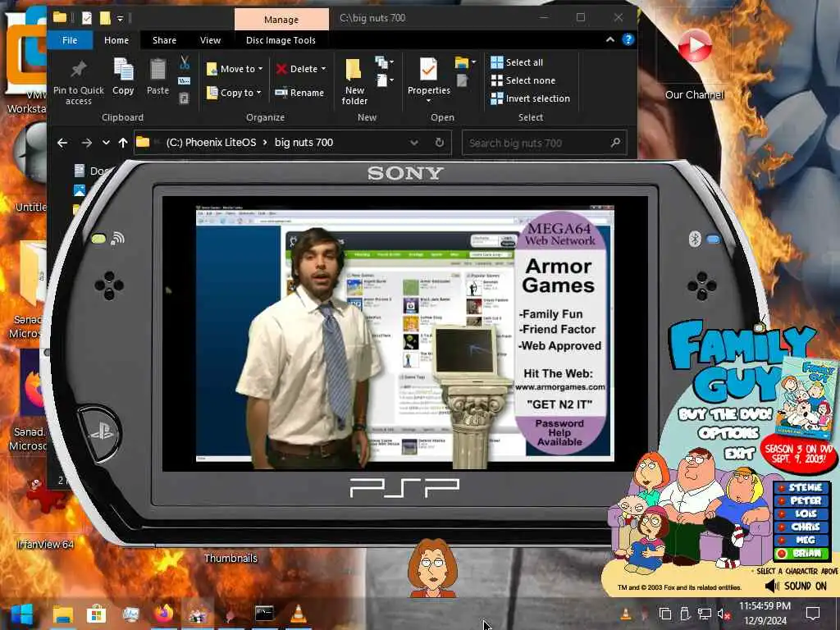Open Recent locations dropdown near Forward
The image size is (840, 630).
click(106, 143)
